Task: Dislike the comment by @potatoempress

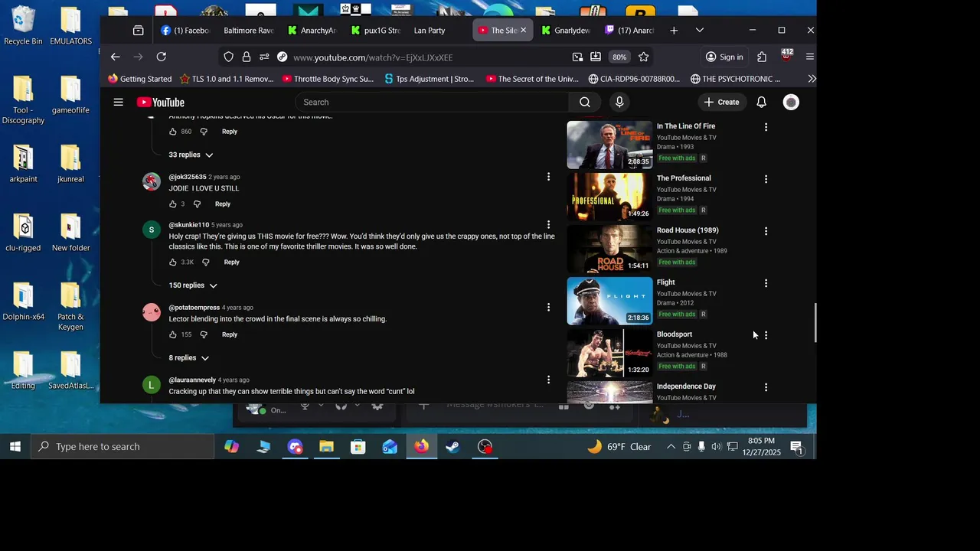Action: click(x=204, y=334)
